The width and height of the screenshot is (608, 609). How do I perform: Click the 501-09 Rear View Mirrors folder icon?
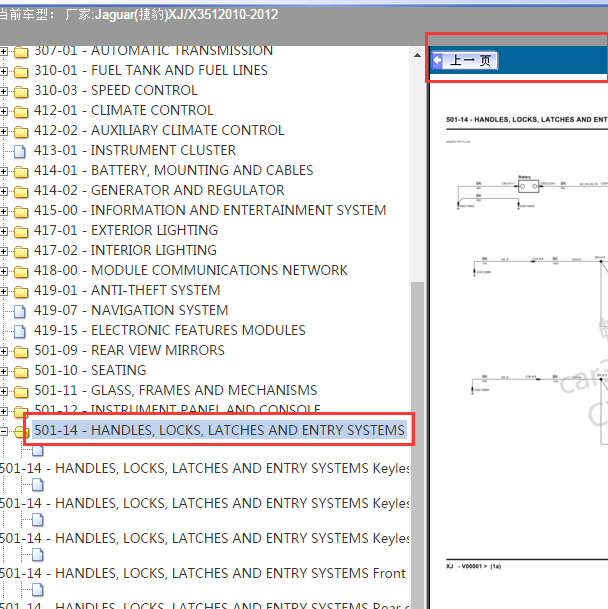pyautogui.click(x=21, y=351)
